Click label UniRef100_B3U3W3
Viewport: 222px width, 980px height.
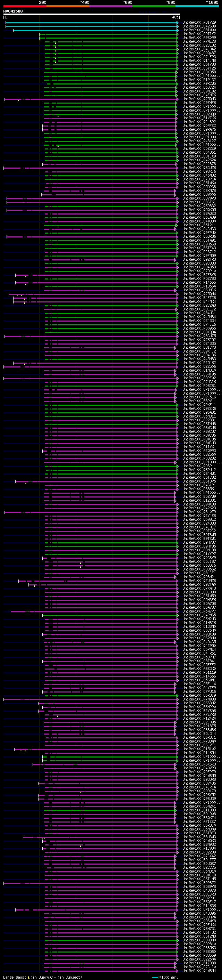199,837
